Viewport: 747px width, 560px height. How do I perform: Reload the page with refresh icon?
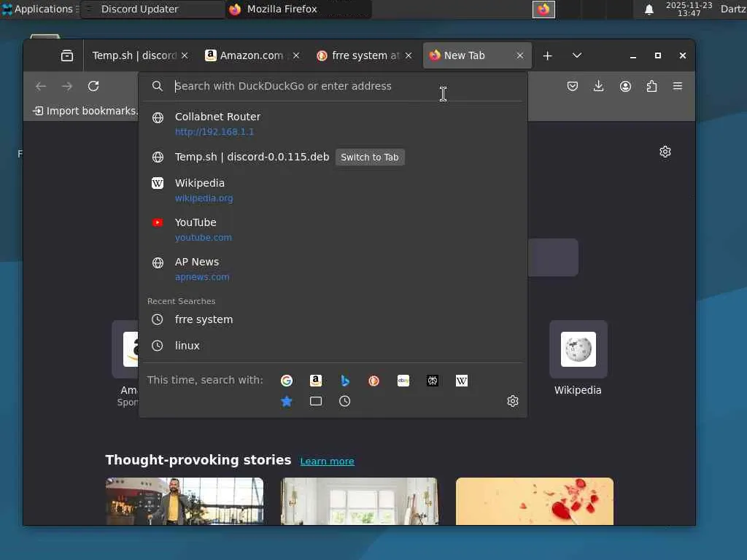93,86
